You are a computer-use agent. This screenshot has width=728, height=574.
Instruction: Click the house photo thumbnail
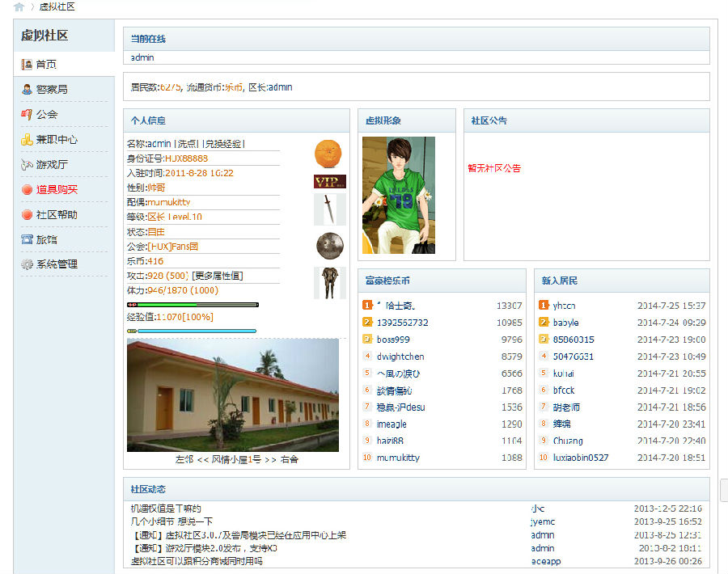[231, 396]
